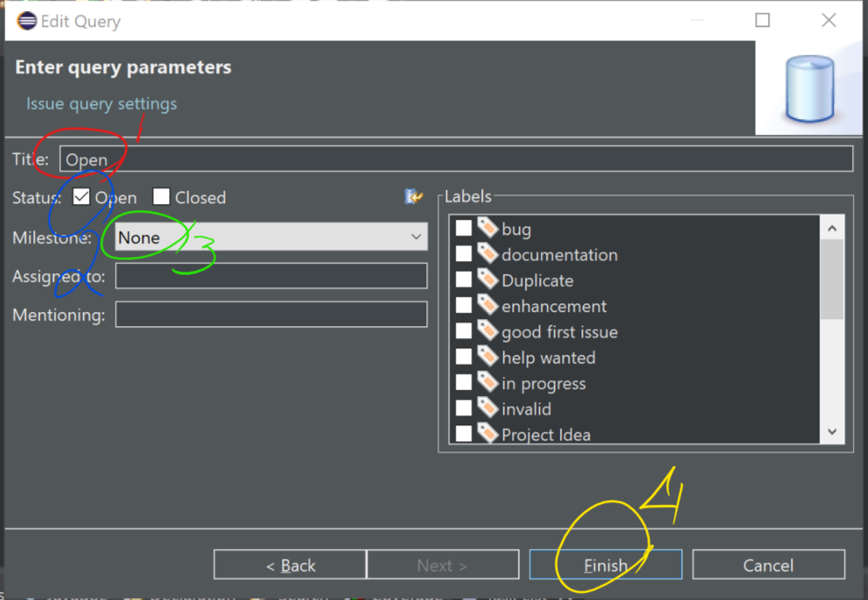Screen dimensions: 868x600
Task: Click inside the Mentioning input field
Action: click(270, 314)
